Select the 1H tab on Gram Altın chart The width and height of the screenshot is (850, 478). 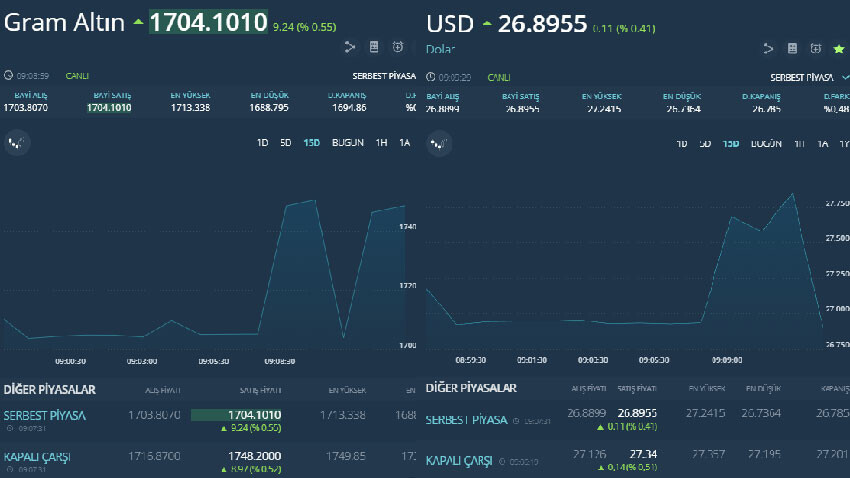click(381, 143)
